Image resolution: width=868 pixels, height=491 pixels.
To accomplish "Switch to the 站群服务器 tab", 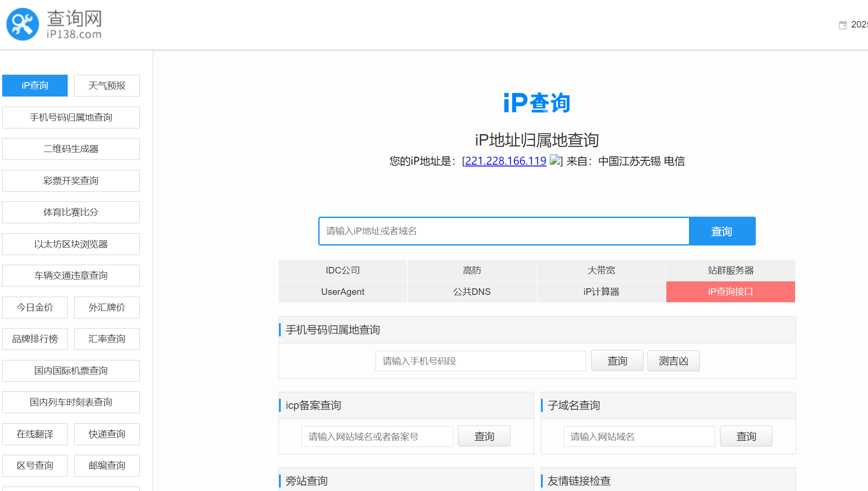I will (730, 270).
